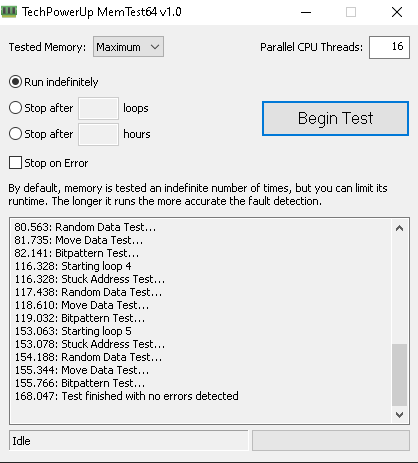This screenshot has width=418, height=463.
Task: Select the Run indefinitely radio button
Action: click(15, 82)
